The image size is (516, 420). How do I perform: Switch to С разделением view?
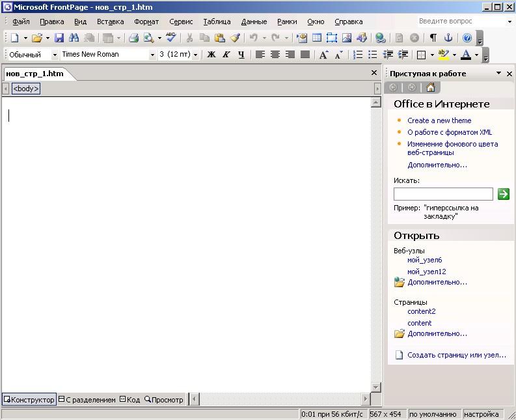(87, 400)
